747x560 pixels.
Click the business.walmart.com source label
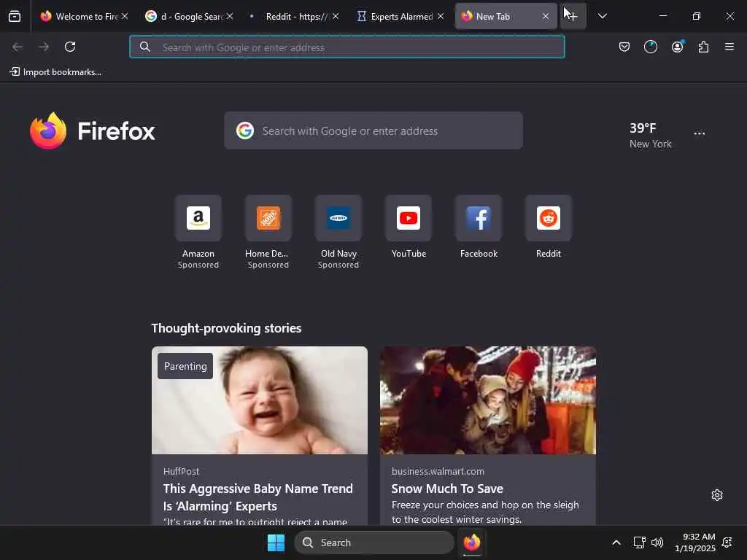pyautogui.click(x=438, y=471)
